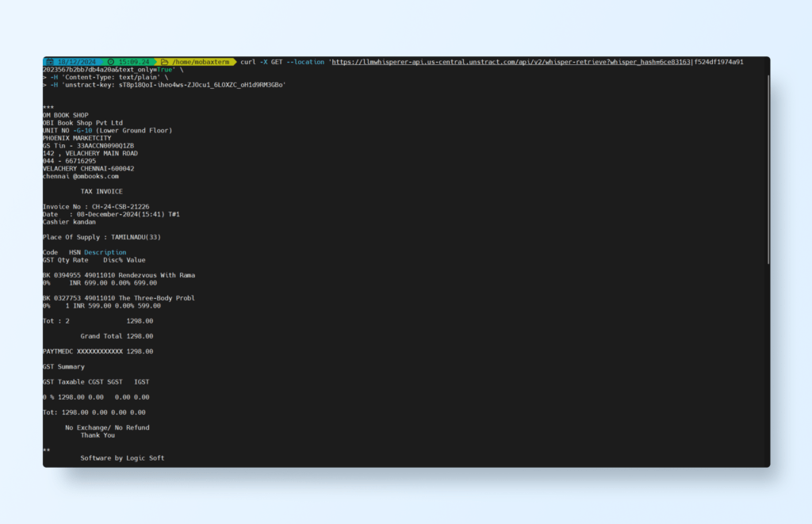
Task: Click the folder icon before /home/mobaxterm
Action: click(x=165, y=62)
